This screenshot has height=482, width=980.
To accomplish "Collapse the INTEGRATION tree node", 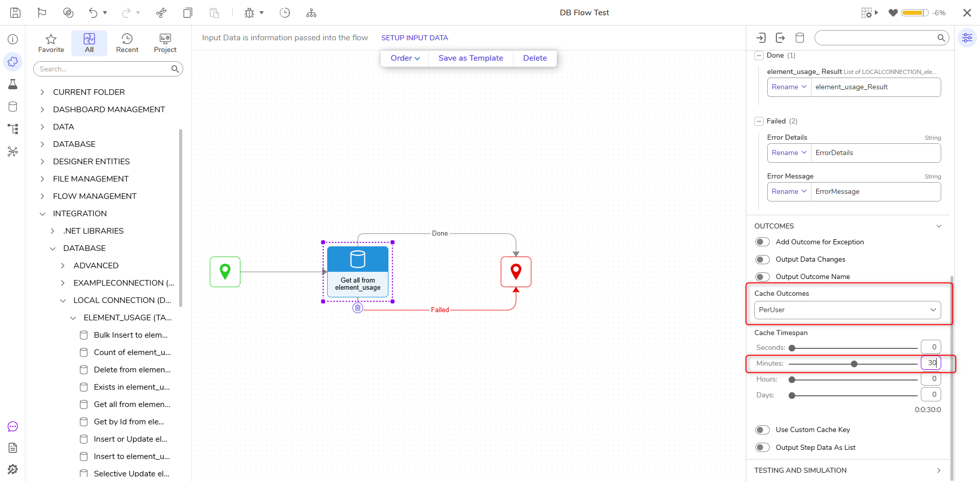I will click(x=42, y=214).
